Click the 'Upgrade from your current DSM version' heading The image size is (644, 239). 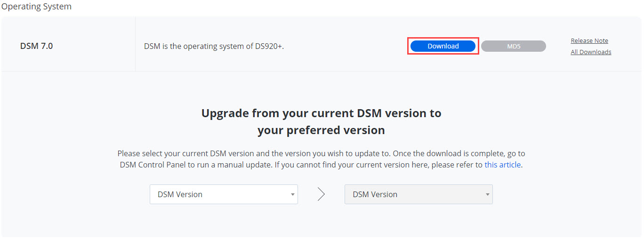point(322,113)
